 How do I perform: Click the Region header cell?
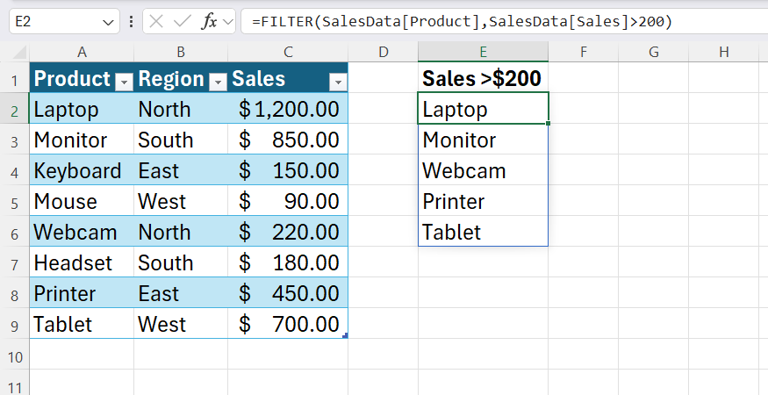181,78
